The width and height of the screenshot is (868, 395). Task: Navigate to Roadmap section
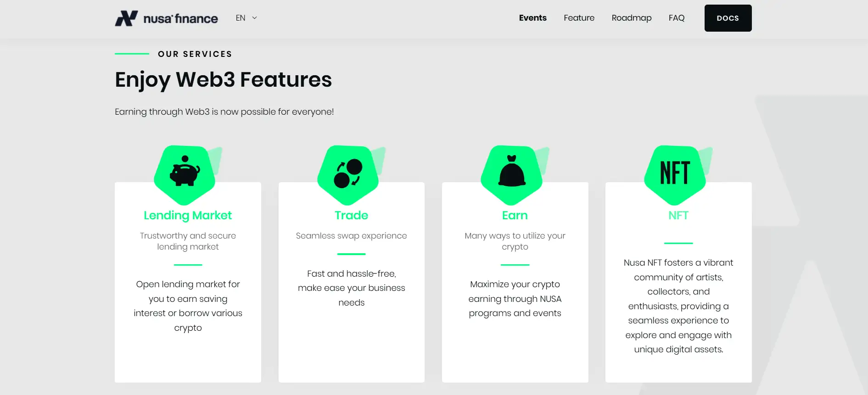pyautogui.click(x=631, y=18)
